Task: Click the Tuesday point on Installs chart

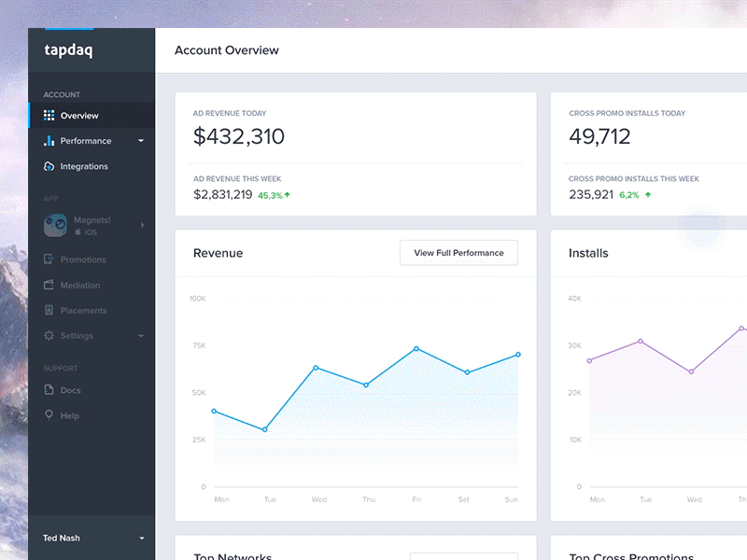Action: (641, 341)
